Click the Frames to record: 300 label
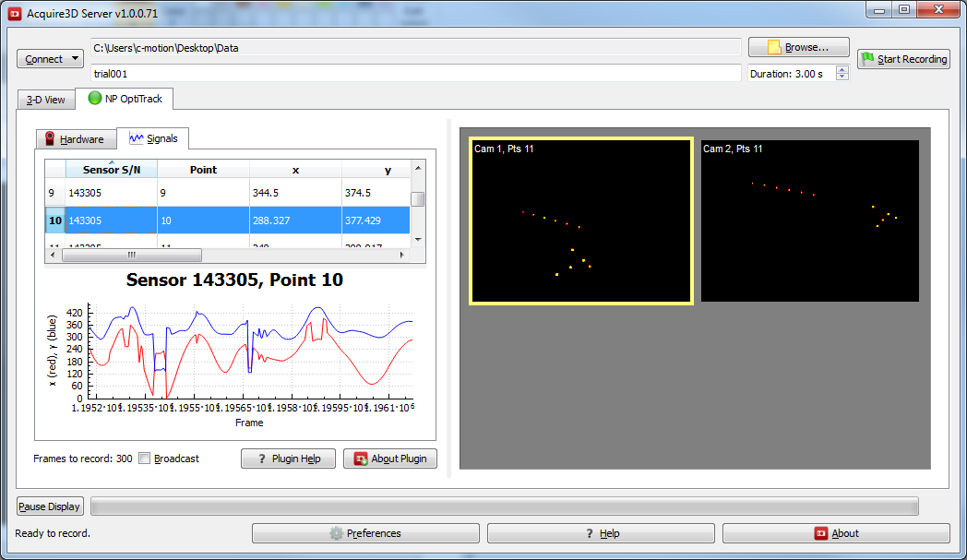Image resolution: width=967 pixels, height=560 pixels. click(x=83, y=459)
